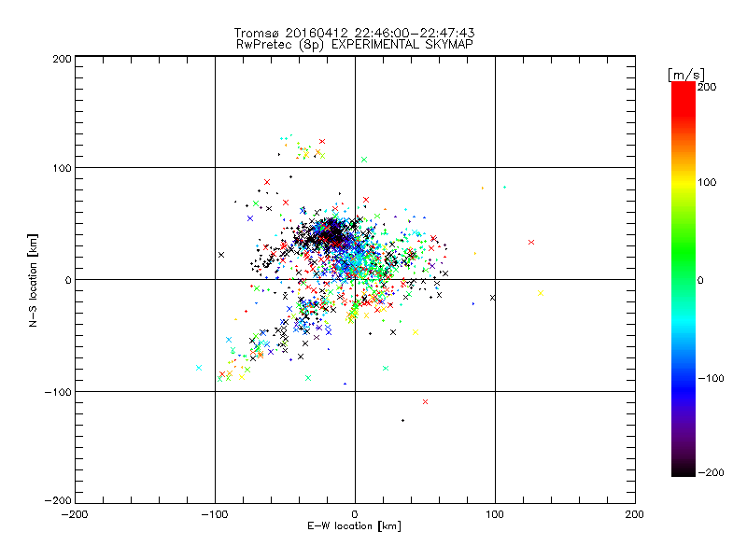Click the '[m/s]' colorbar unit label
The width and height of the screenshot is (747, 560).
click(686, 75)
